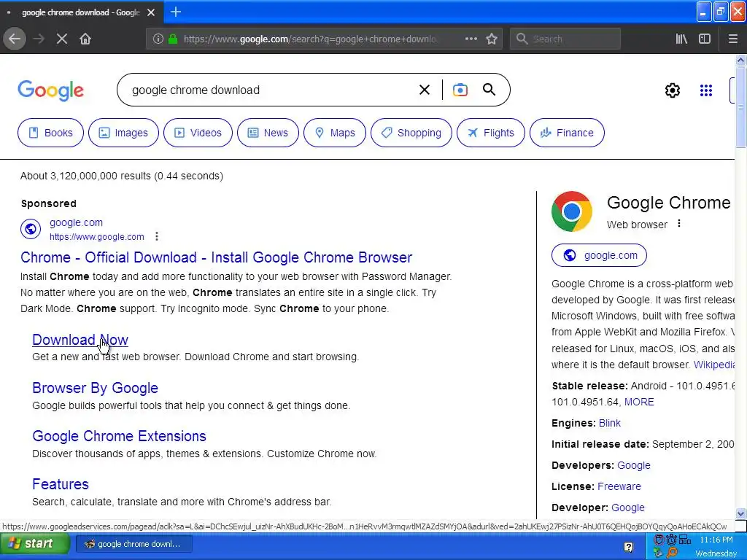Screen dimensions: 747x560
Task: Bookmark this page with the star icon
Action: (x=492, y=39)
